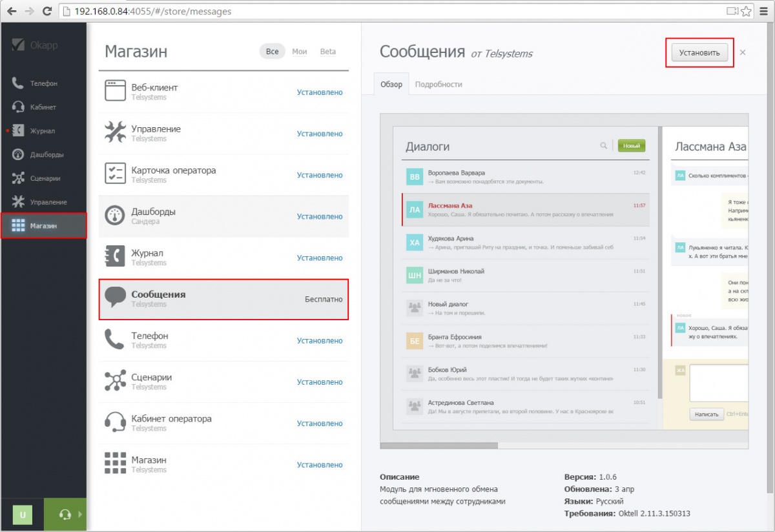This screenshot has width=775, height=532.
Task: Open Сценарии icon in left sidebar
Action: [x=19, y=178]
